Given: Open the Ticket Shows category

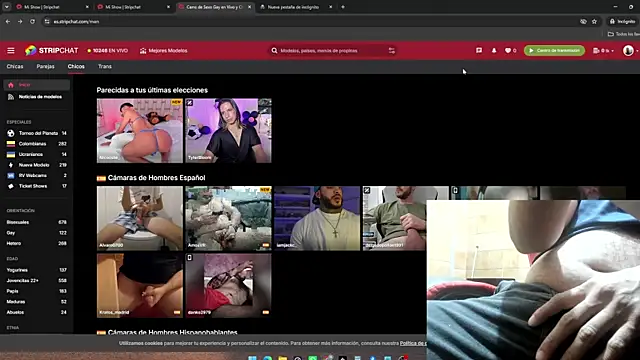Looking at the screenshot, I should coord(37,186).
